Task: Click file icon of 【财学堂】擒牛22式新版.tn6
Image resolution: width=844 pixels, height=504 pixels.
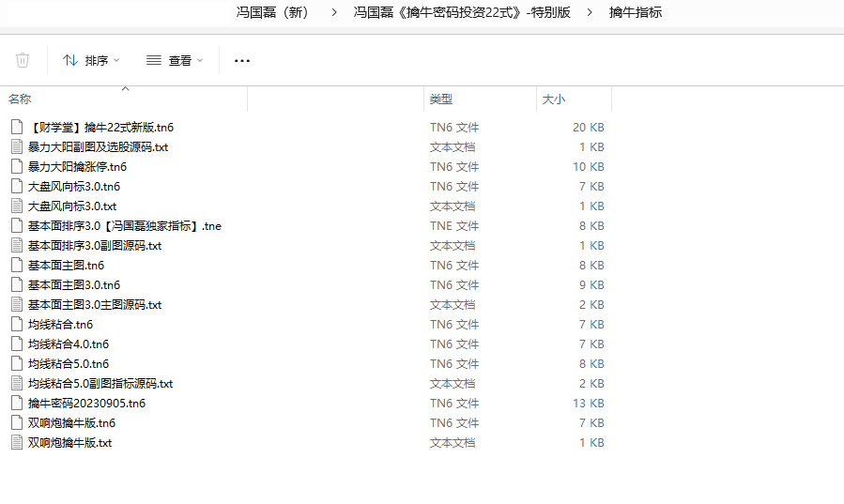Action: (x=17, y=127)
